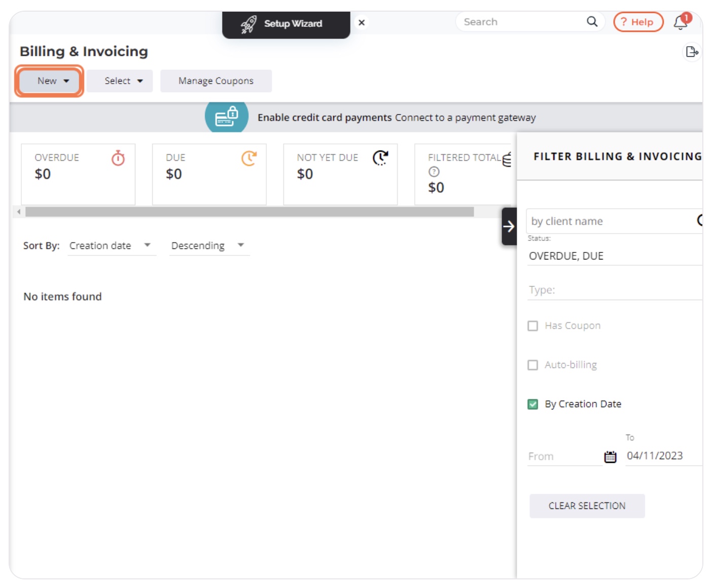This screenshot has height=588, width=713.
Task: Open the Type filter dropdown
Action: tap(615, 290)
